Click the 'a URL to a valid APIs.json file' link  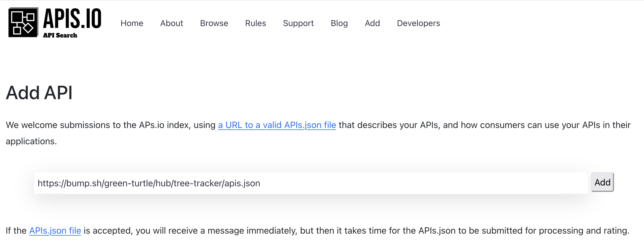277,125
